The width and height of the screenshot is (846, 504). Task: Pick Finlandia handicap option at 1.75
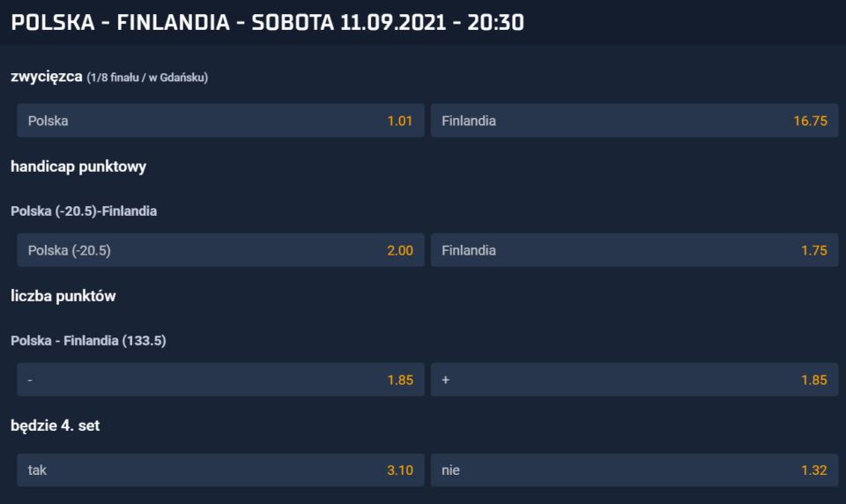(634, 250)
